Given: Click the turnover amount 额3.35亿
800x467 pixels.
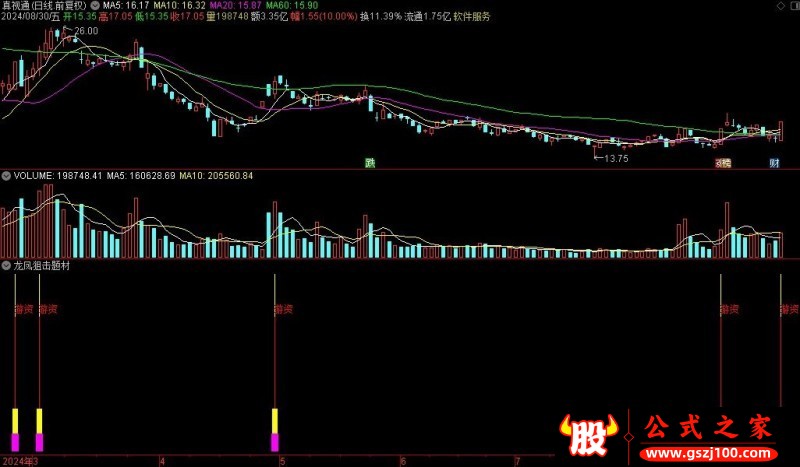Looking at the screenshot, I should tap(269, 16).
